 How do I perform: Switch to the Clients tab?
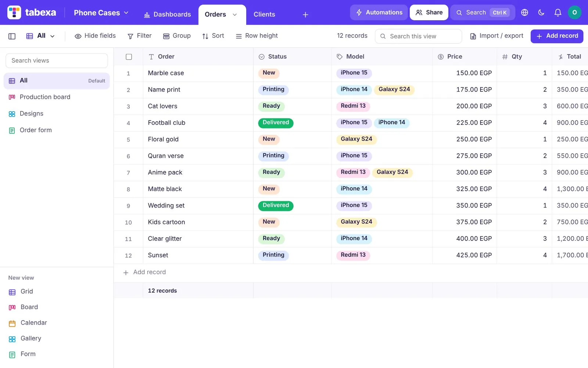pos(264,14)
